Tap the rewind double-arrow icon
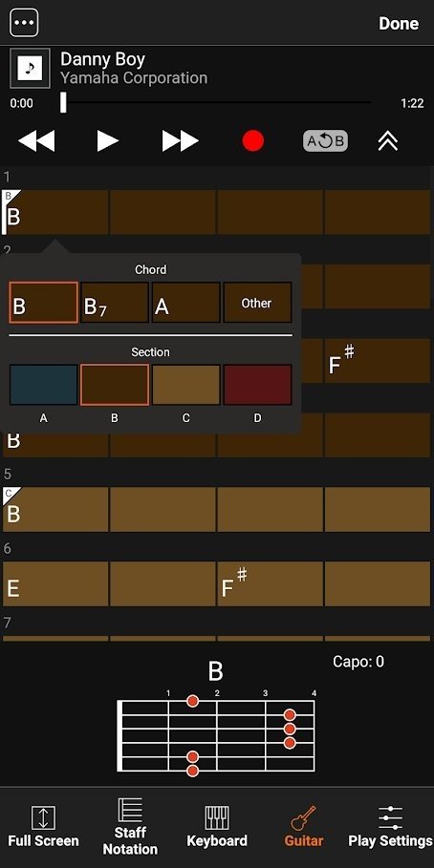 (x=36, y=141)
